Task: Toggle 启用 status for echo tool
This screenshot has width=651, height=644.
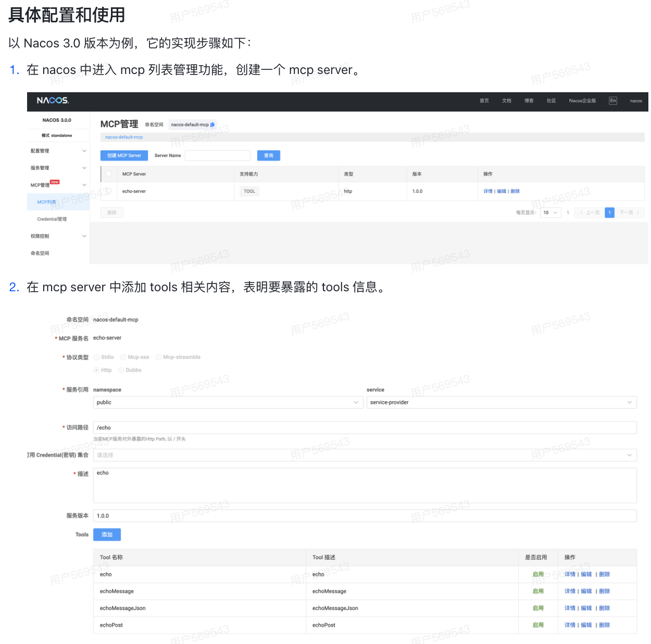Action: click(x=538, y=574)
